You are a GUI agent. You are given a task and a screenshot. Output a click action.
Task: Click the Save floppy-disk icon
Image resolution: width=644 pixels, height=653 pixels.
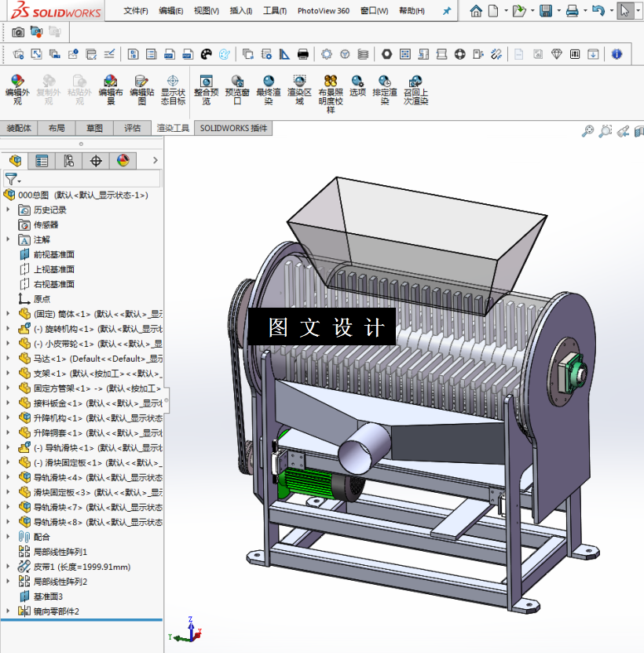tap(546, 11)
